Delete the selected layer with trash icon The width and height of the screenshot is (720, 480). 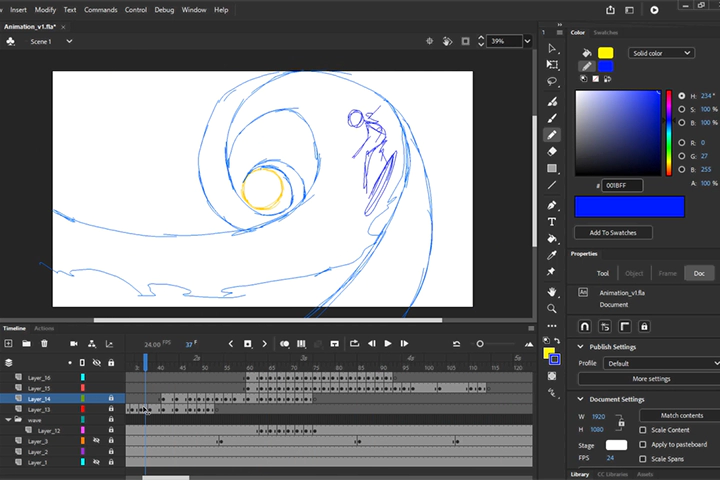point(44,344)
